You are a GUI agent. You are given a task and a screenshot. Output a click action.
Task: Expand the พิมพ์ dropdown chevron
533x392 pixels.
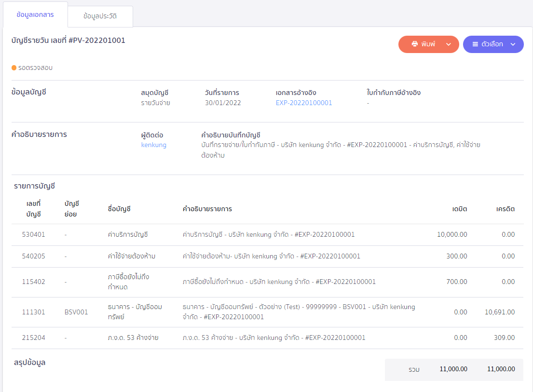[x=449, y=44]
